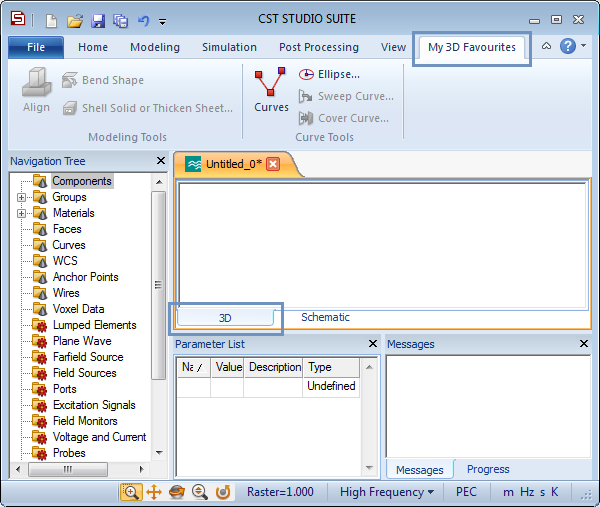
Task: Select Voxel Data in the tree
Action: tap(78, 309)
